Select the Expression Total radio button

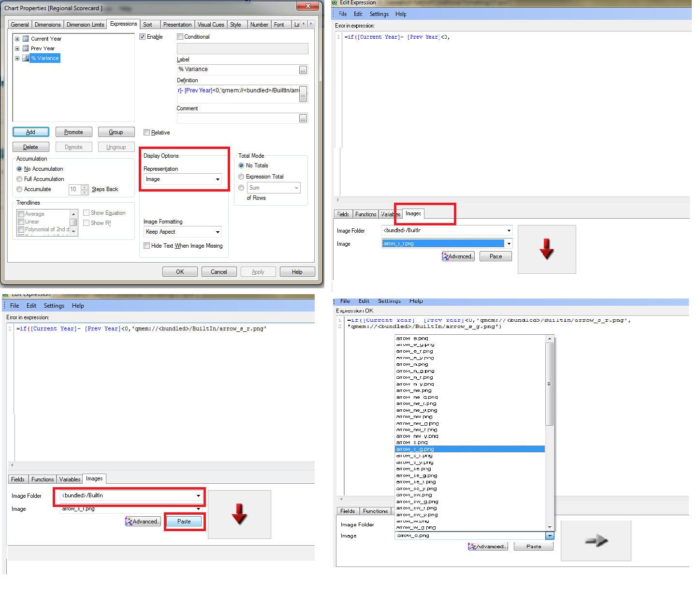(241, 177)
